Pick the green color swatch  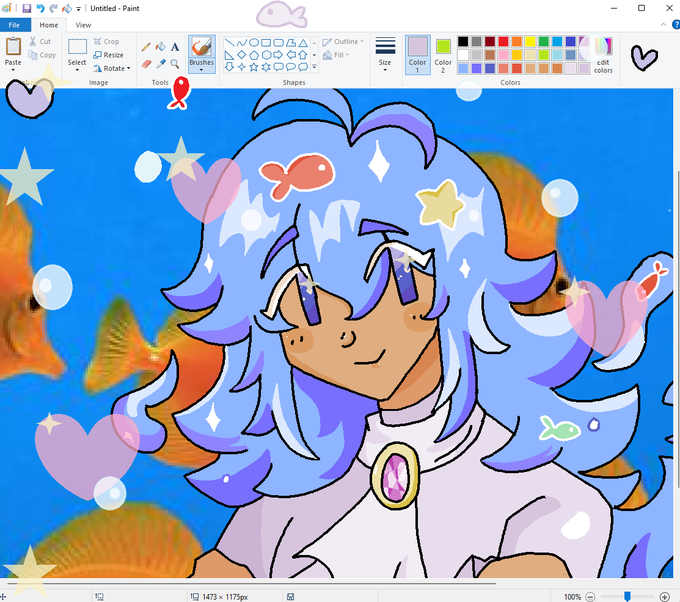tap(543, 41)
